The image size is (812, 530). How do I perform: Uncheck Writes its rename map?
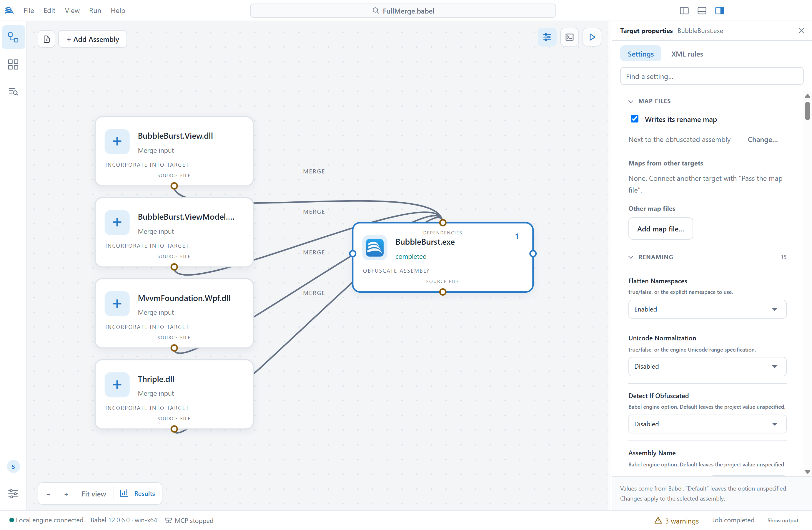635,119
